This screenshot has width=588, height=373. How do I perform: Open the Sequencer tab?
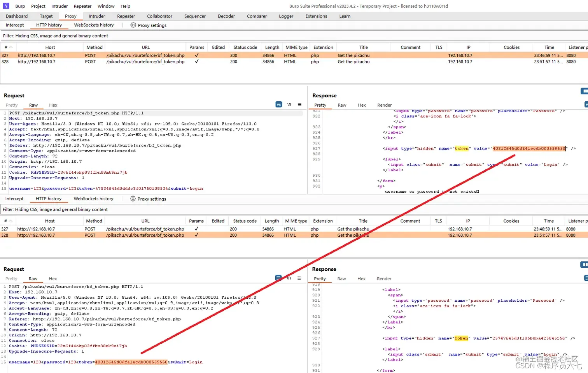coord(195,16)
